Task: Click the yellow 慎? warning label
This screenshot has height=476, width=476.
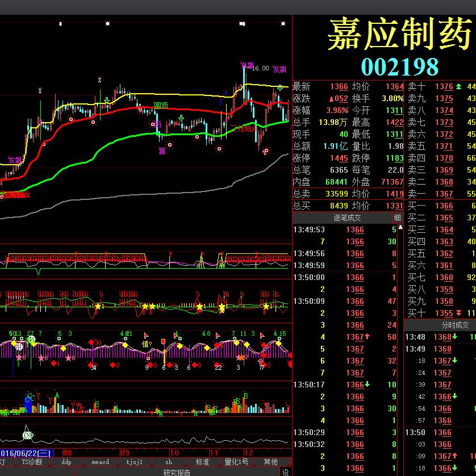Action: 147,344
